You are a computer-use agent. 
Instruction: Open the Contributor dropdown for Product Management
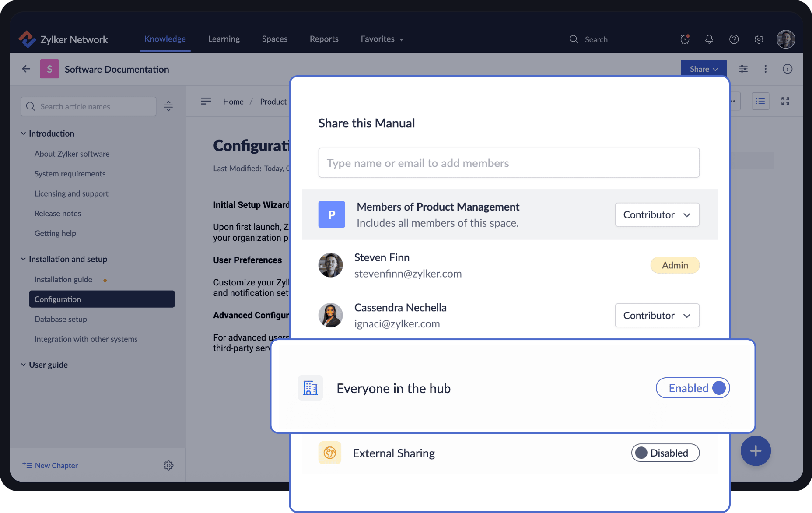click(x=657, y=214)
